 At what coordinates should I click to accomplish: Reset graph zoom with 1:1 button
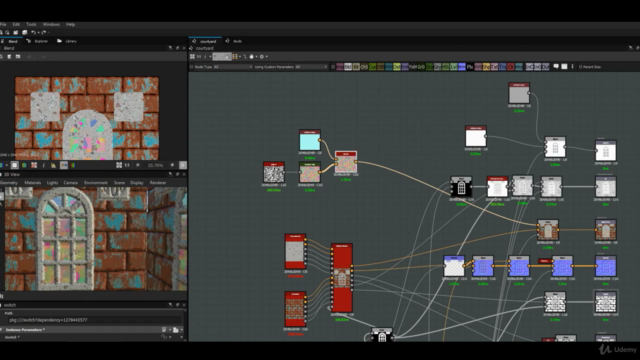point(199,57)
